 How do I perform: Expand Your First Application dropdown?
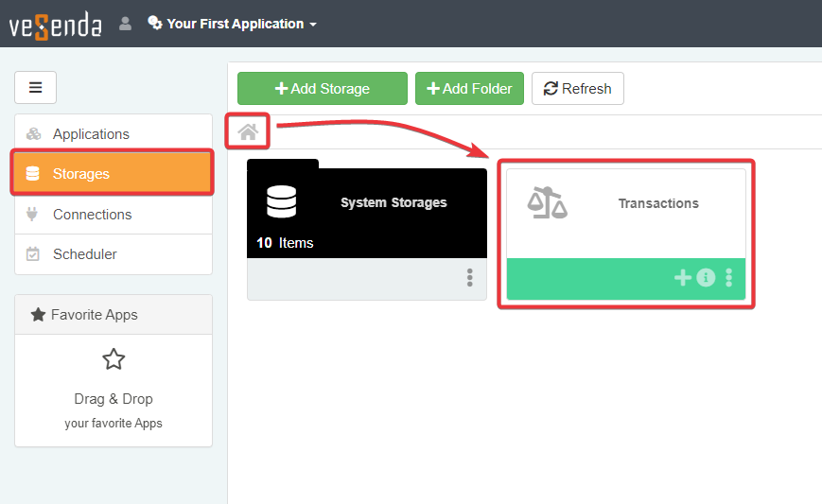click(x=233, y=24)
